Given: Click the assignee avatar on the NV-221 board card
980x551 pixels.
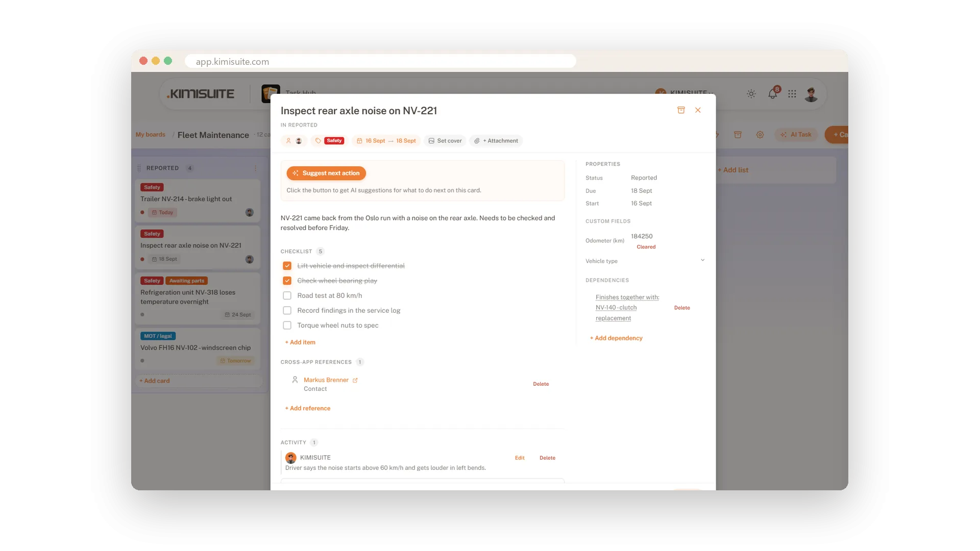Looking at the screenshot, I should point(250,259).
